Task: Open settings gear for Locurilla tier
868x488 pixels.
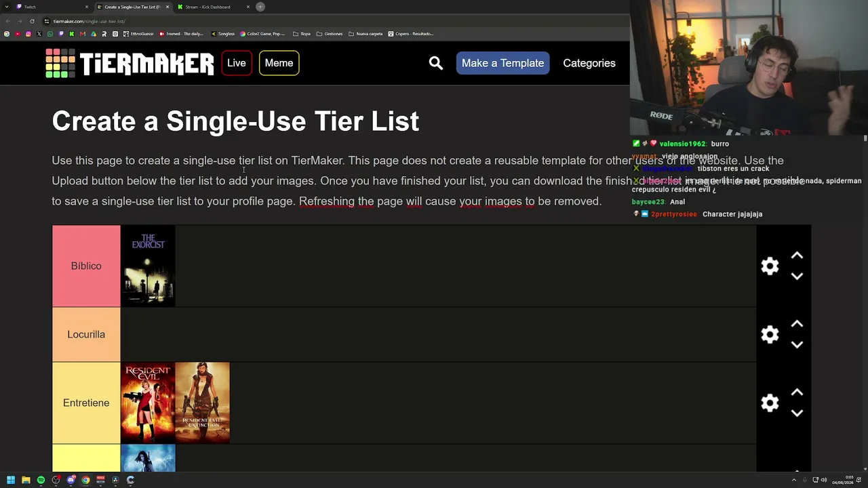Action: point(770,334)
